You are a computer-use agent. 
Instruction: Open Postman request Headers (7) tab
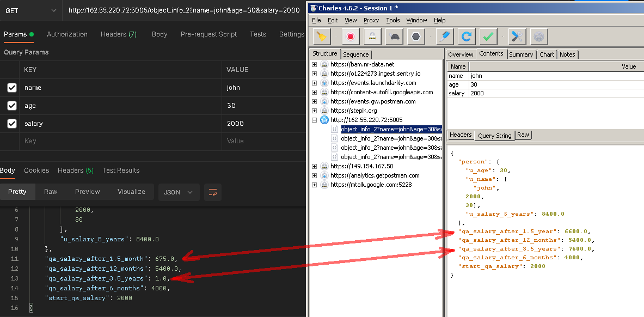click(119, 34)
